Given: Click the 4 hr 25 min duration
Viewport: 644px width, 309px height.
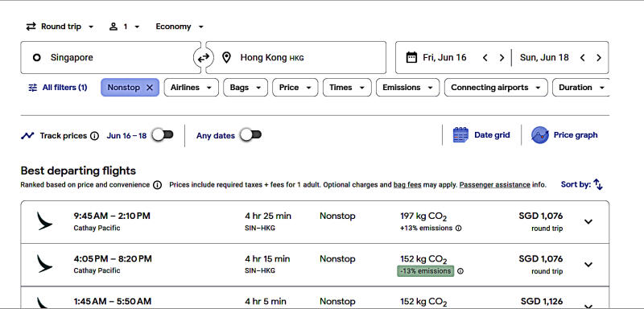Looking at the screenshot, I should tap(268, 216).
